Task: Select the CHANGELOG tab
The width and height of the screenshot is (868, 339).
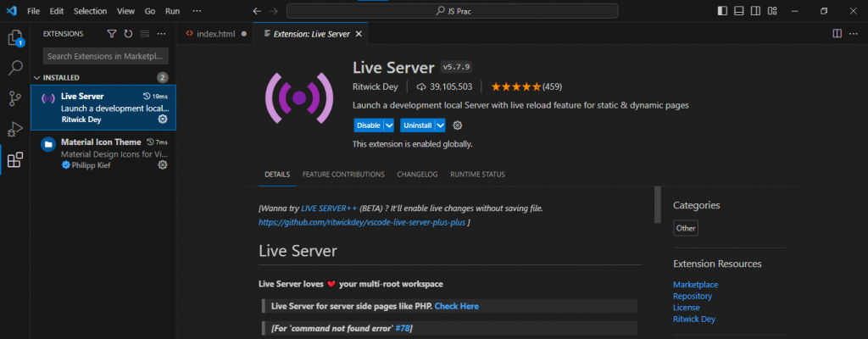Action: point(417,175)
